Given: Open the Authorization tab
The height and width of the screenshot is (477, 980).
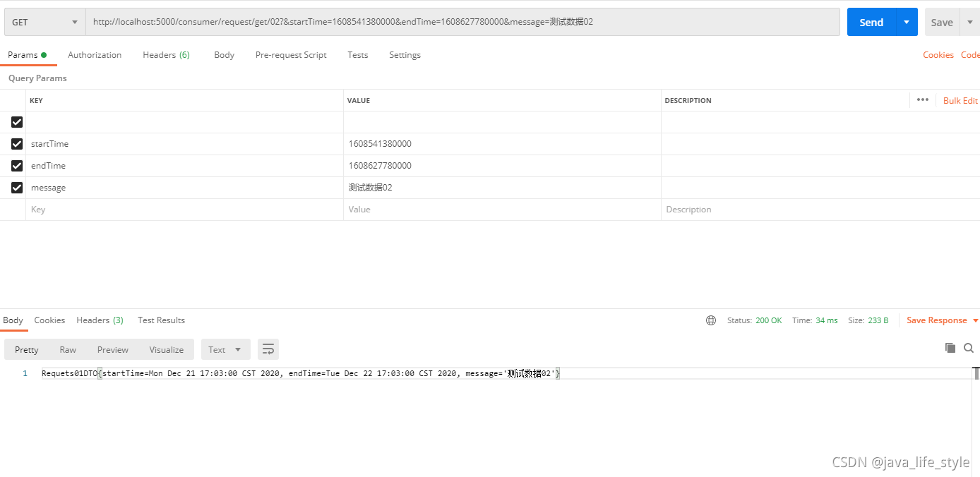Looking at the screenshot, I should [x=95, y=55].
